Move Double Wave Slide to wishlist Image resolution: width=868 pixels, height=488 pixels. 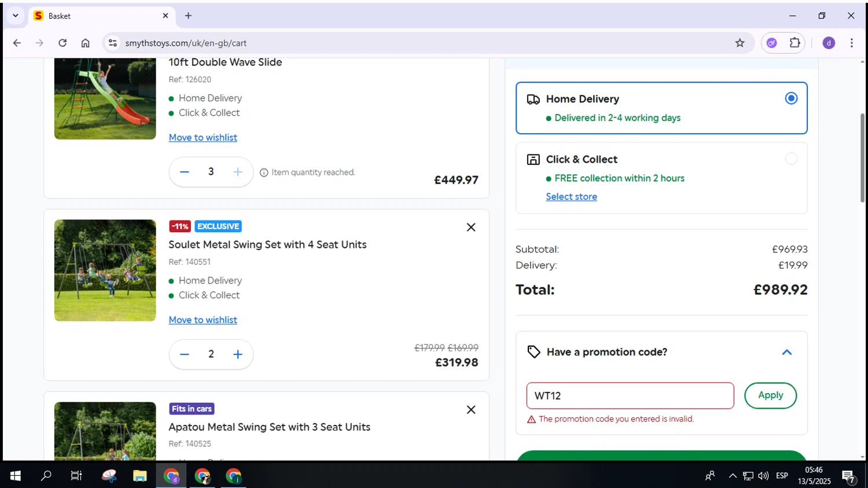point(203,137)
